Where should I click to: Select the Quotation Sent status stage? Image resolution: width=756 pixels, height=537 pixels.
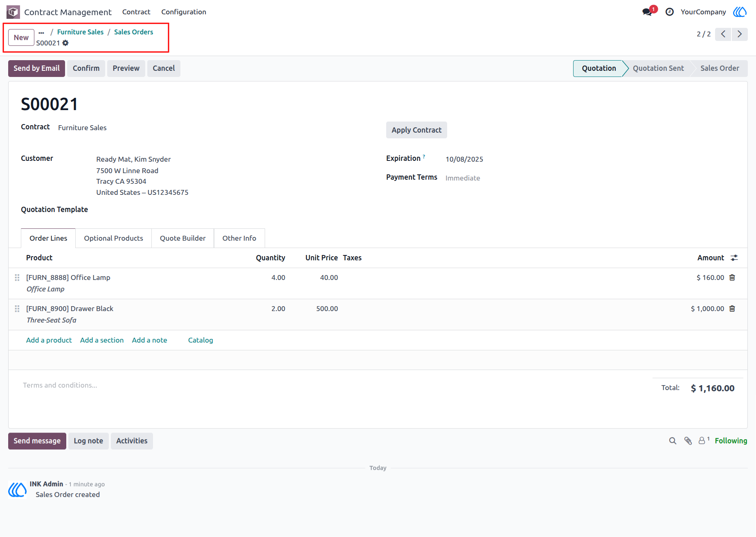658,68
